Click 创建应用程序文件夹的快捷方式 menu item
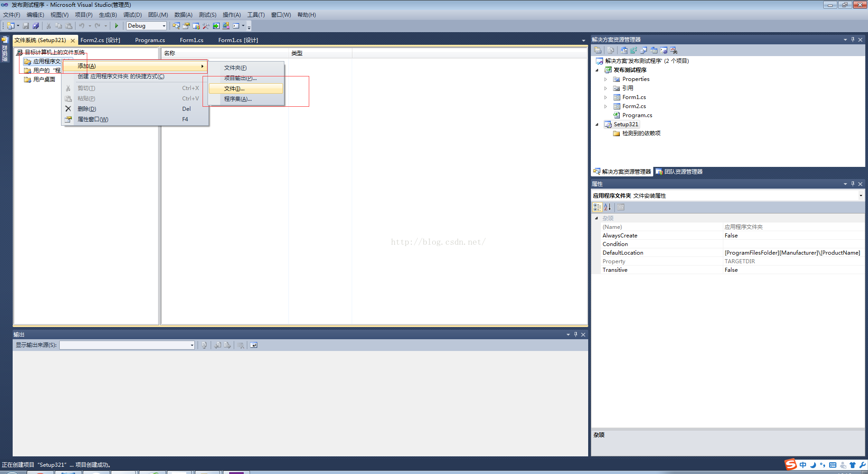868x474 pixels. point(135,76)
